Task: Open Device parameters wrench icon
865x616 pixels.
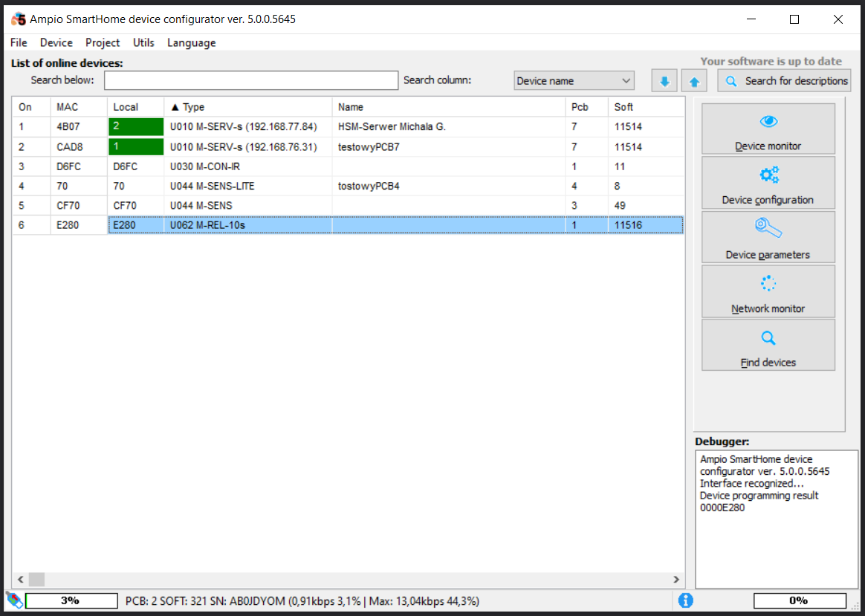Action: [768, 228]
